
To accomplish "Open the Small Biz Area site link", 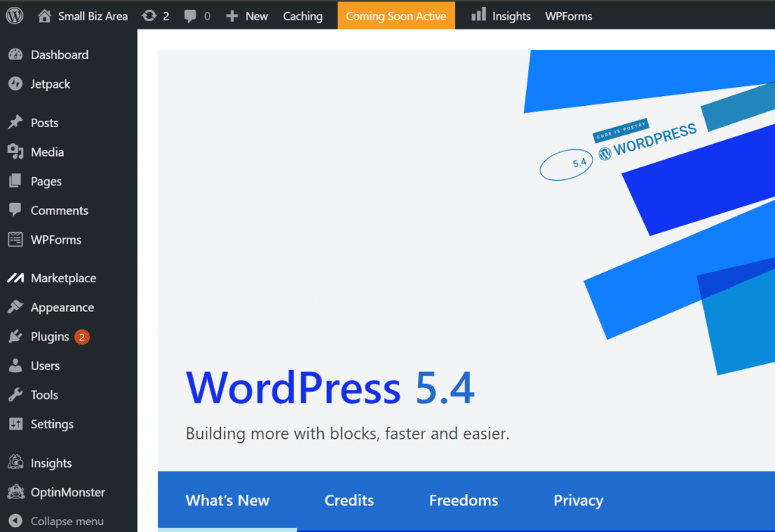I will pyautogui.click(x=92, y=17).
